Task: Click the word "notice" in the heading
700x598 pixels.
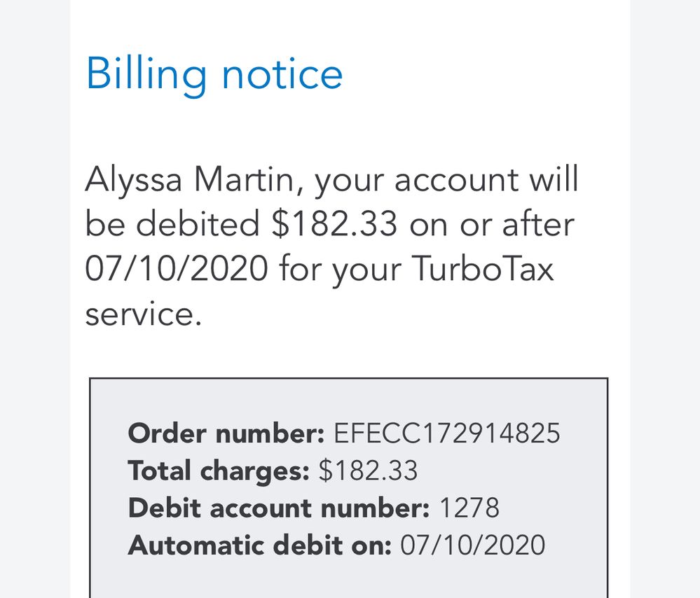Action: pos(282,74)
